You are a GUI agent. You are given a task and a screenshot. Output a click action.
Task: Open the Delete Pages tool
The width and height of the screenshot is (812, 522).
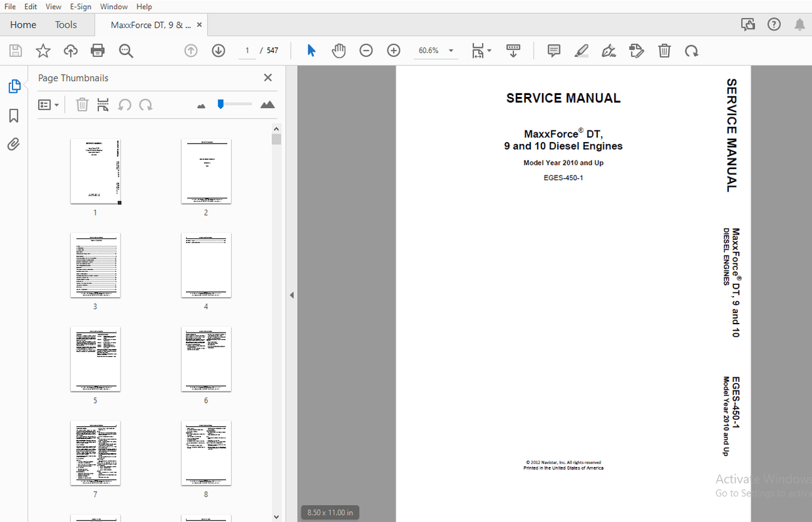664,50
